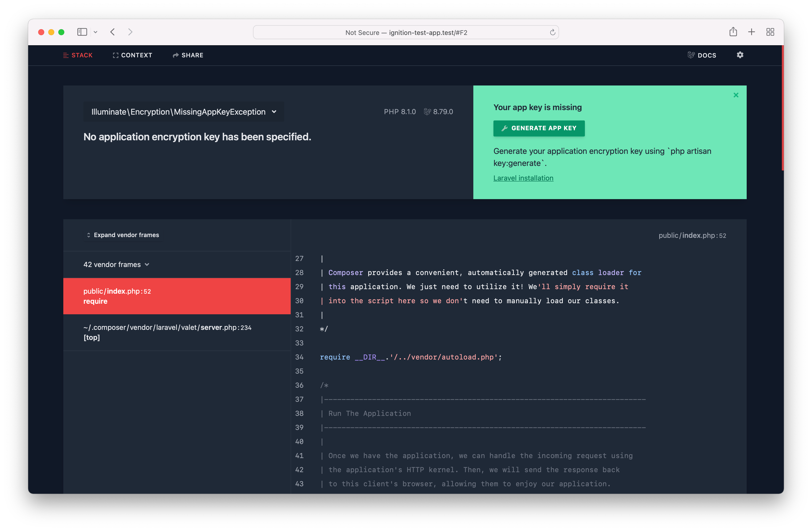Image resolution: width=812 pixels, height=531 pixels.
Task: Open sidebar options dropdown chevron
Action: pyautogui.click(x=95, y=32)
